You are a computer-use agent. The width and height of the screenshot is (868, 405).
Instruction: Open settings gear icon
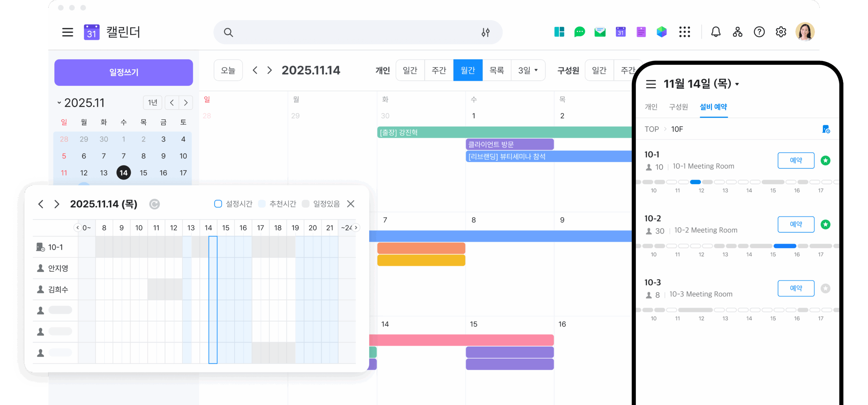781,32
